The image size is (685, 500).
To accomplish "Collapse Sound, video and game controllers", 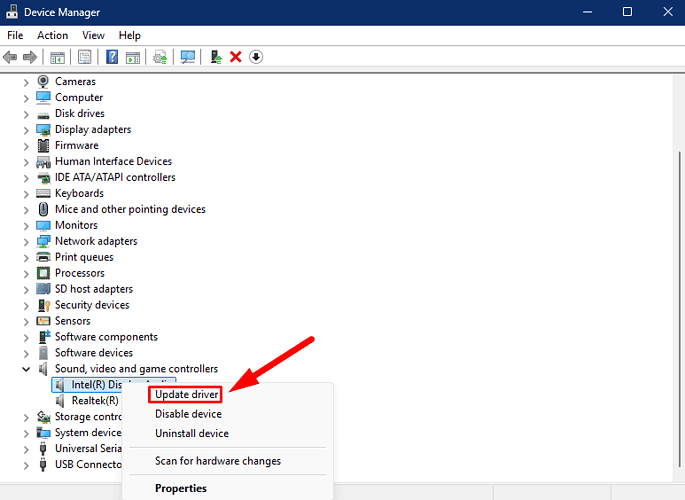I will click(26, 369).
